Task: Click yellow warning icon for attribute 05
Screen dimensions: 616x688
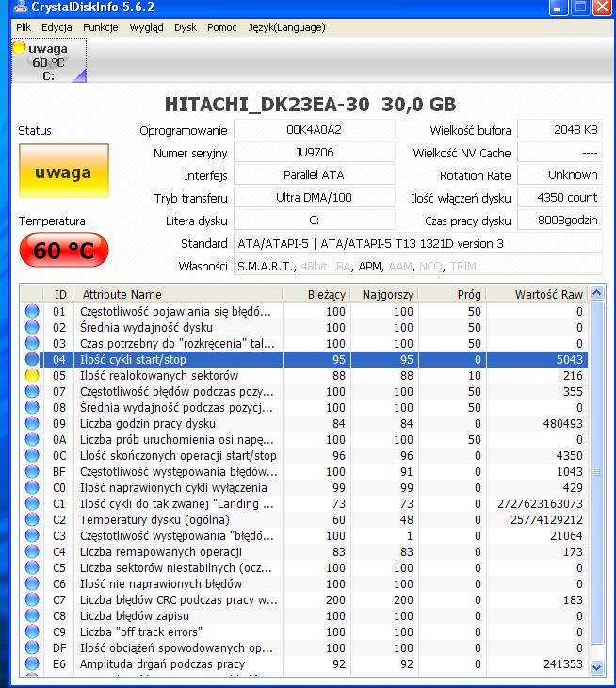Action: (x=32, y=376)
